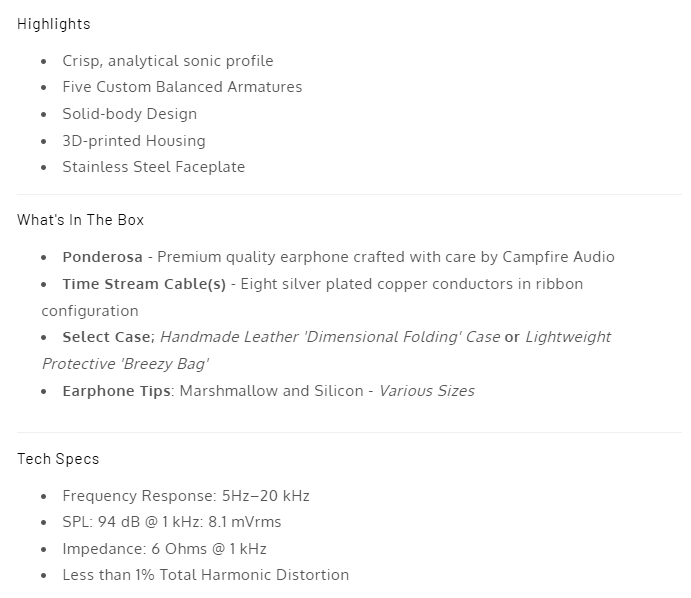Click the What's In The Box heading
The image size is (691, 598).
point(80,219)
